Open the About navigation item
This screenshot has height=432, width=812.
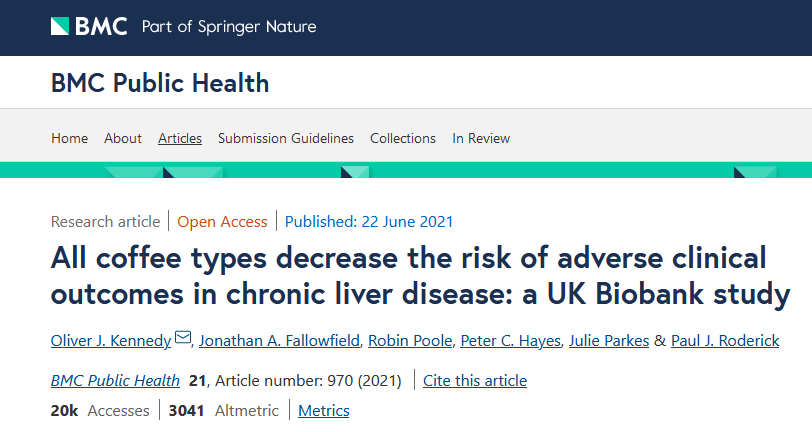point(123,138)
